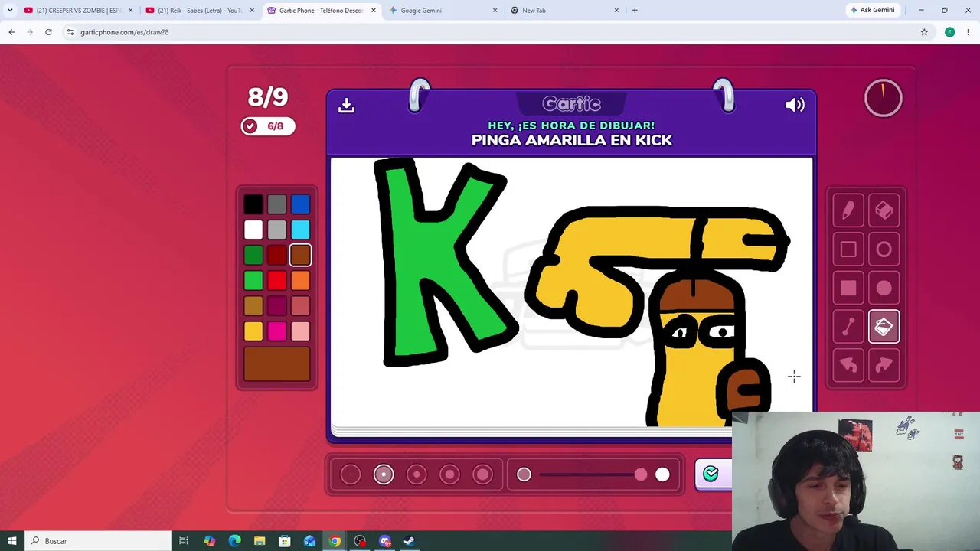
Task: Switch to the New Tab tab
Action: point(564,11)
